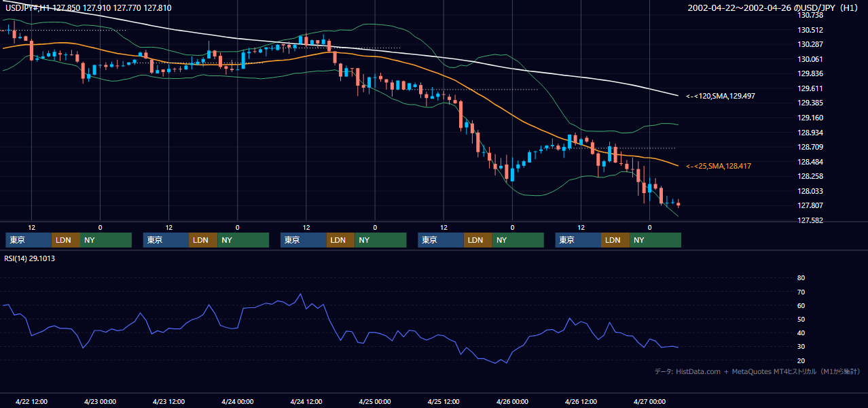The image size is (868, 408).
Task: Click the rightmost 東京 session block
Action: [x=578, y=240]
